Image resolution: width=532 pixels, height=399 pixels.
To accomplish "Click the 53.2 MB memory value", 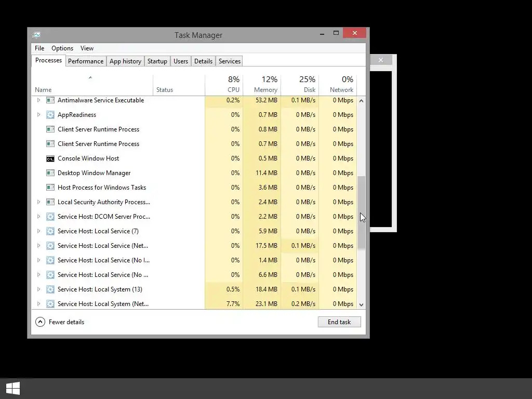I will tap(267, 100).
